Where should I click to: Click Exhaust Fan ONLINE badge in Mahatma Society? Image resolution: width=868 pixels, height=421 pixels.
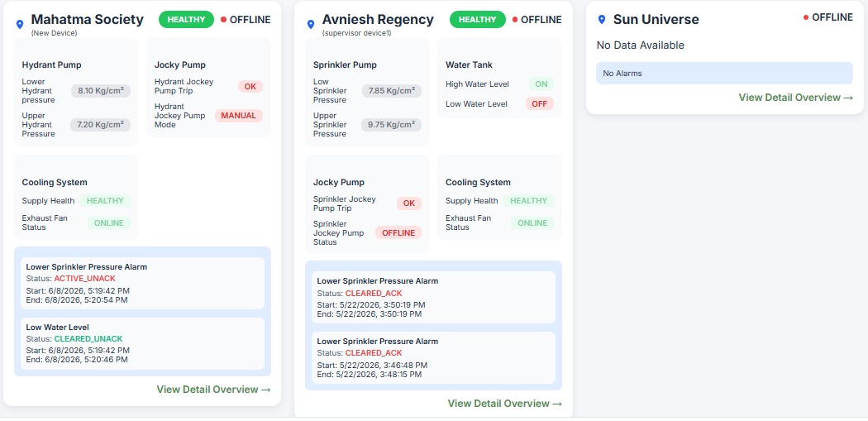109,222
